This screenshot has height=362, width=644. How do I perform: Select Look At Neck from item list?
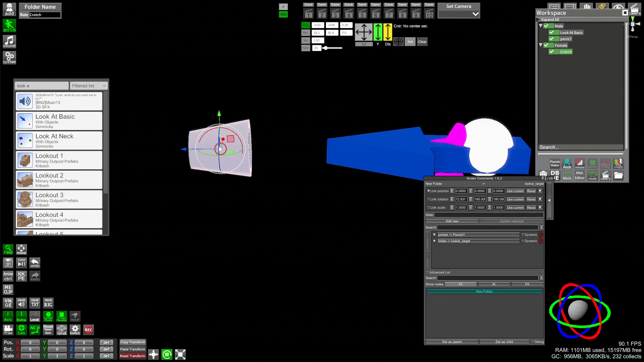(x=59, y=140)
